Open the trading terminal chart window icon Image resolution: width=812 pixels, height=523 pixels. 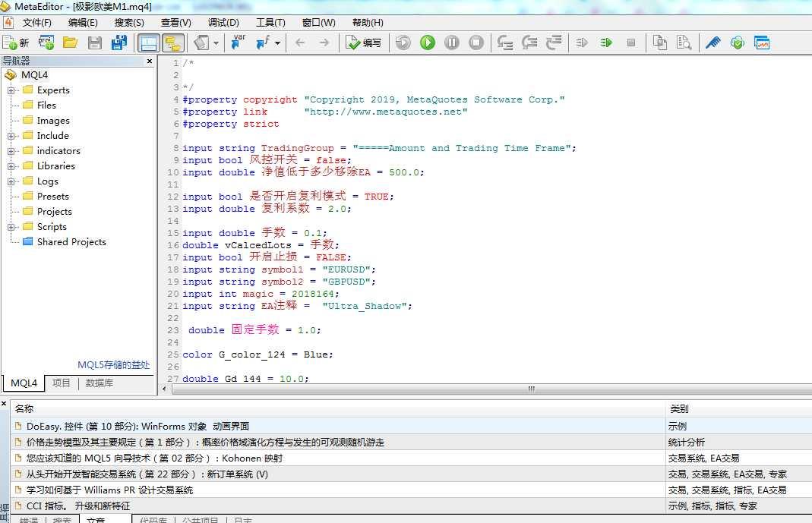tap(762, 43)
